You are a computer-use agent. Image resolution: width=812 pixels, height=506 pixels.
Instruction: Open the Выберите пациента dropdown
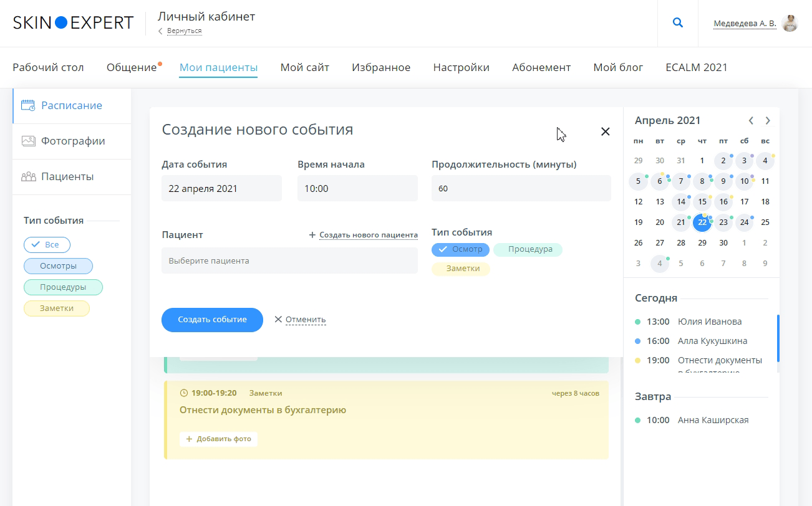[289, 260]
